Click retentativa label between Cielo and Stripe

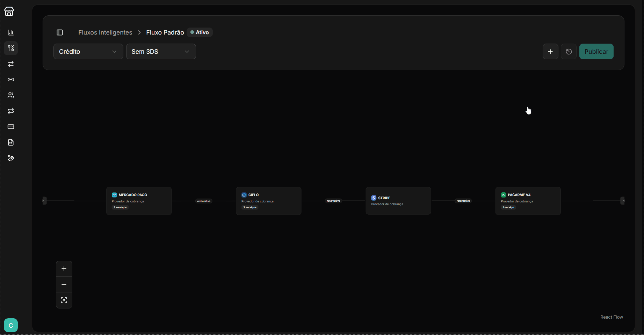[333, 201]
